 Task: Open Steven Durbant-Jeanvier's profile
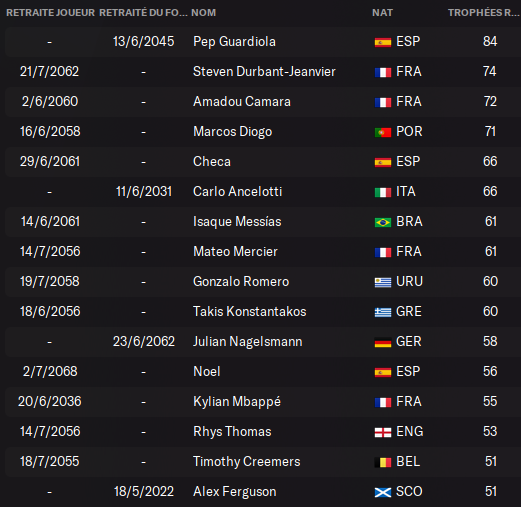click(264, 72)
